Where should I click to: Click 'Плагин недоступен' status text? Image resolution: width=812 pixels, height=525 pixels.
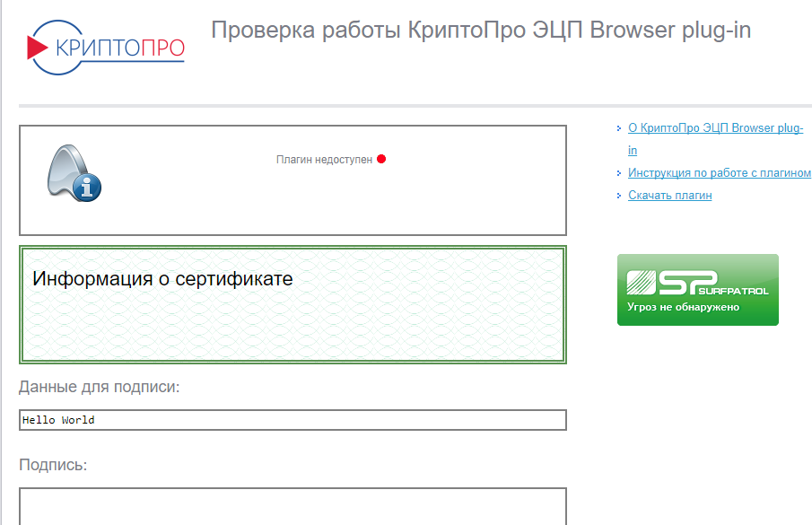tap(324, 160)
